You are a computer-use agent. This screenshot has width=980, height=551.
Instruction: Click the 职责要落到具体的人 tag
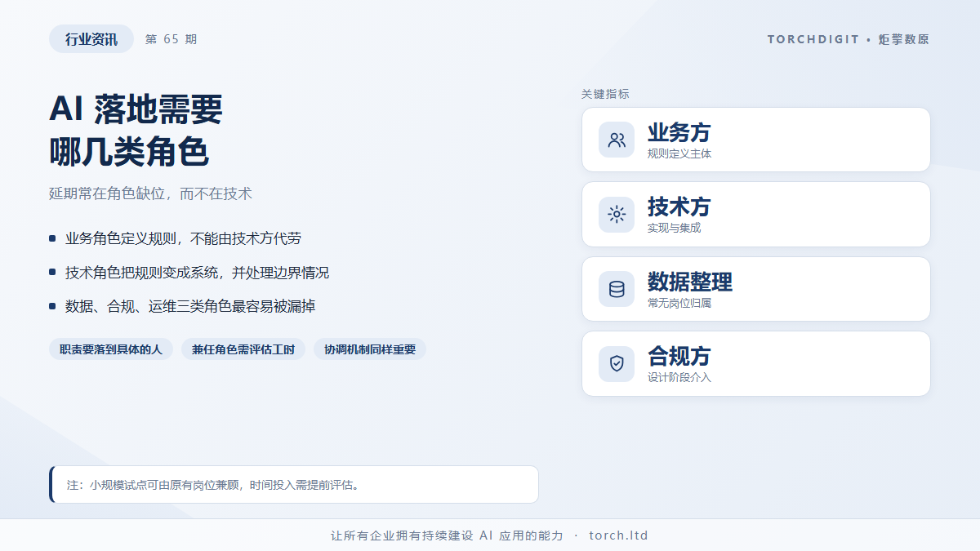pyautogui.click(x=111, y=349)
